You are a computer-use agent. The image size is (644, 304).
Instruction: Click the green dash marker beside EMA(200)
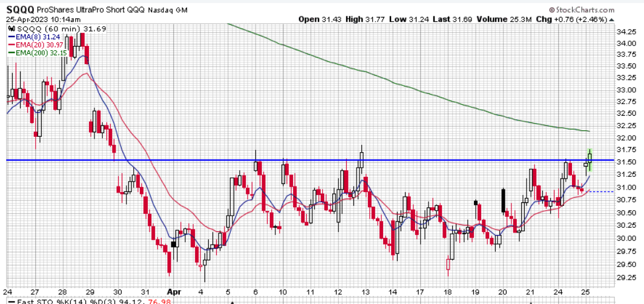[x=11, y=53]
